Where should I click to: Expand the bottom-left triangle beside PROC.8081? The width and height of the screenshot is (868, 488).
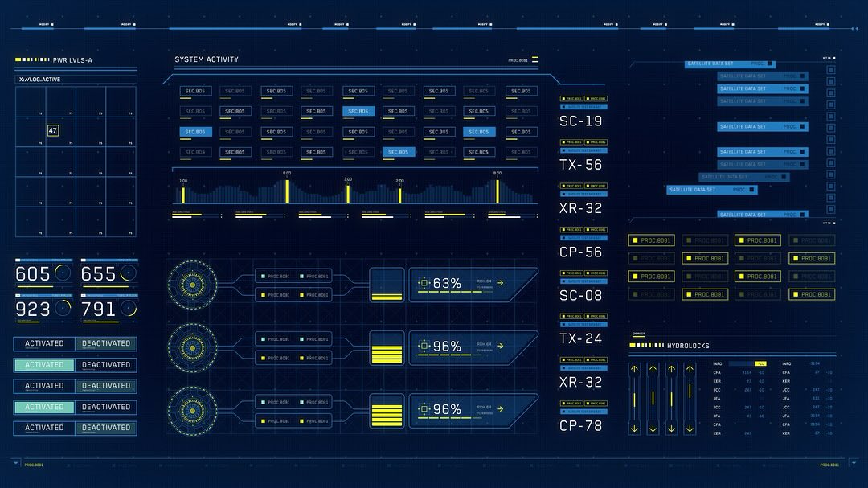coord(15,462)
